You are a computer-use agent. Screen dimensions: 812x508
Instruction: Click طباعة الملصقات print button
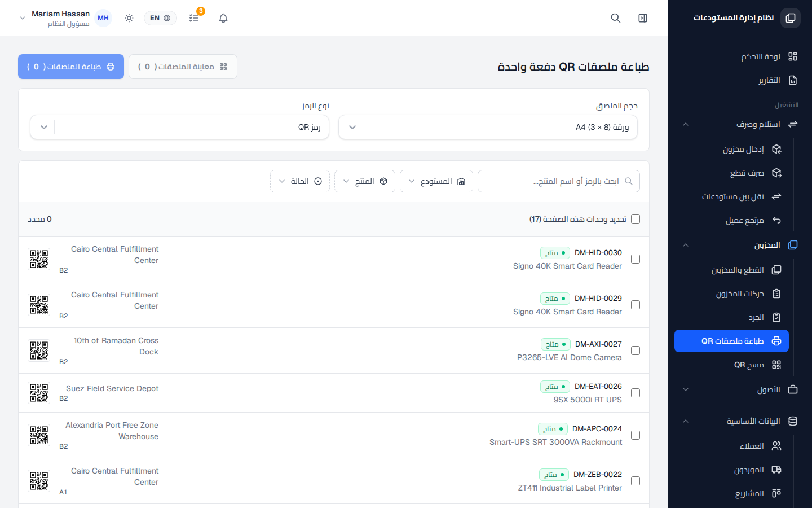coord(71,67)
